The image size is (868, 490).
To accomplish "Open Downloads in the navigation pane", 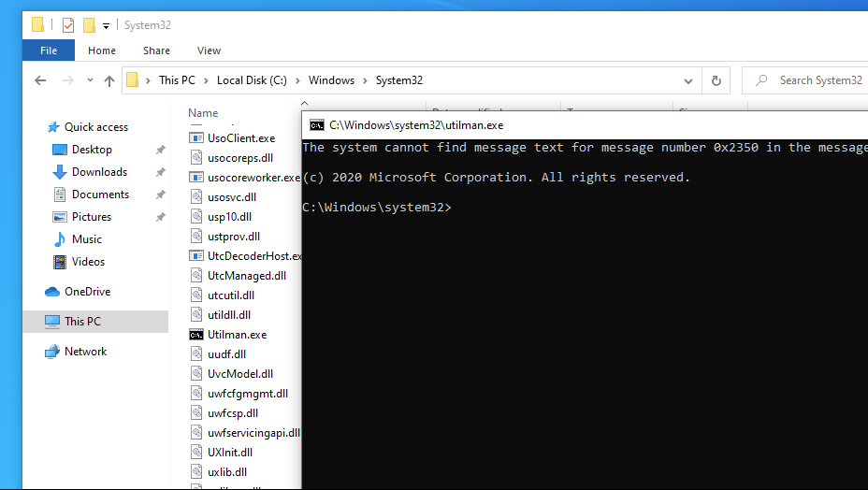I will (x=100, y=172).
